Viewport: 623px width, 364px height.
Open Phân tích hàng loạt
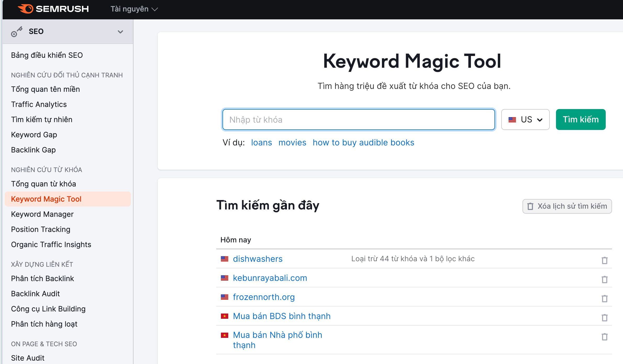44,324
